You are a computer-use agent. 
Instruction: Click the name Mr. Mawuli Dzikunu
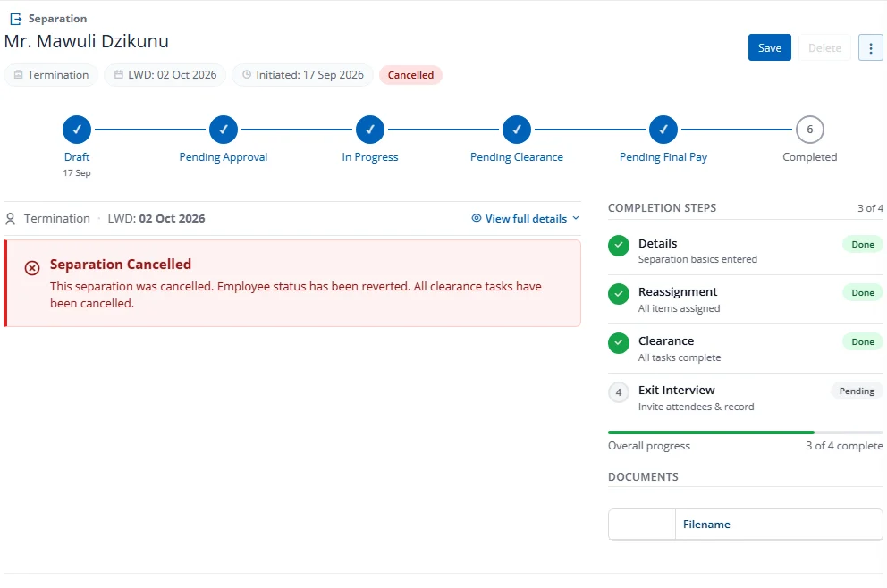pyautogui.click(x=87, y=41)
